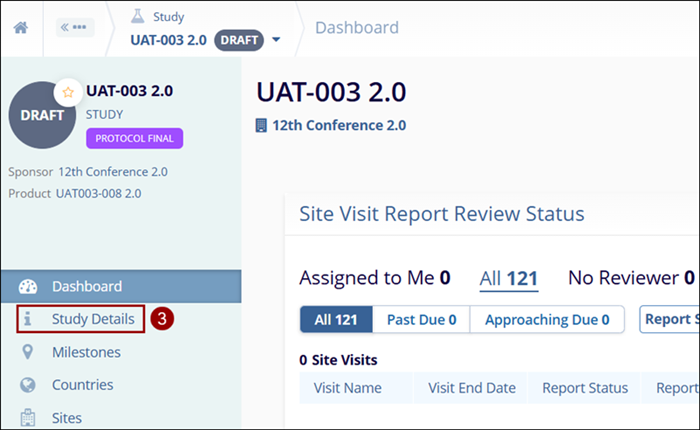The image size is (700, 430).
Task: Switch to Assigned to Me tab
Action: 374,277
